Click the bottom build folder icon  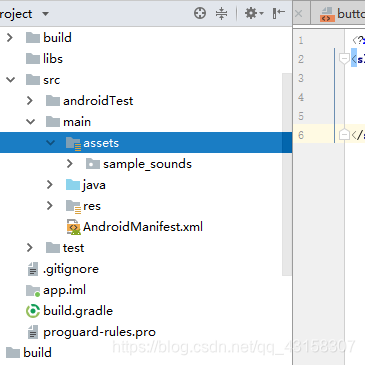coord(13,353)
